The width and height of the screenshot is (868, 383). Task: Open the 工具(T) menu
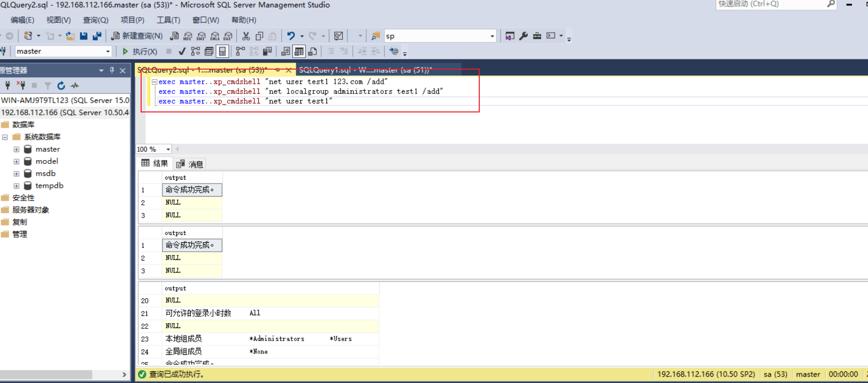click(168, 20)
